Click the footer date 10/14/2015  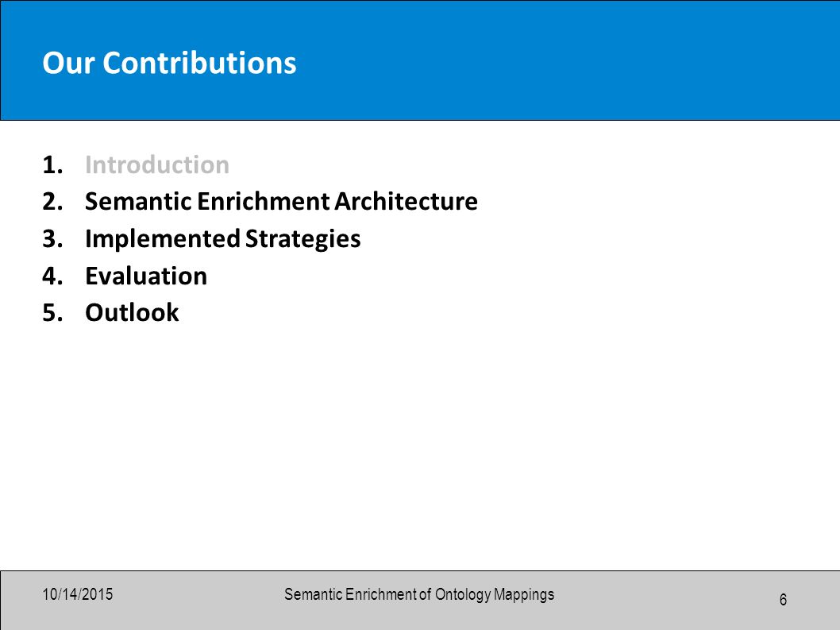coord(78,594)
